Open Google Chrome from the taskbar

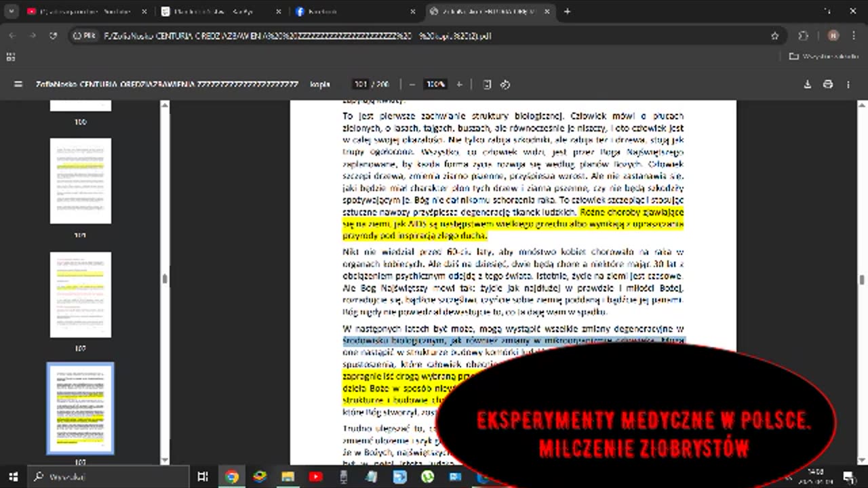click(232, 476)
